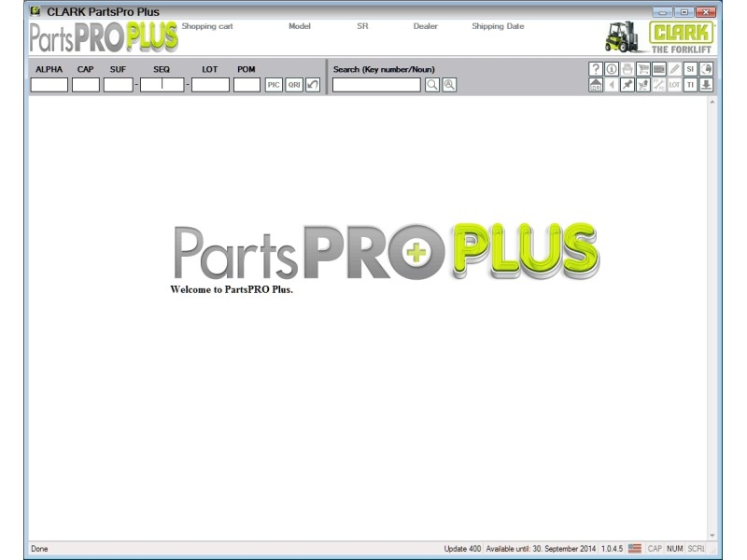Click 'Done' status text
This screenshot has height=560, width=747.
pos(39,549)
